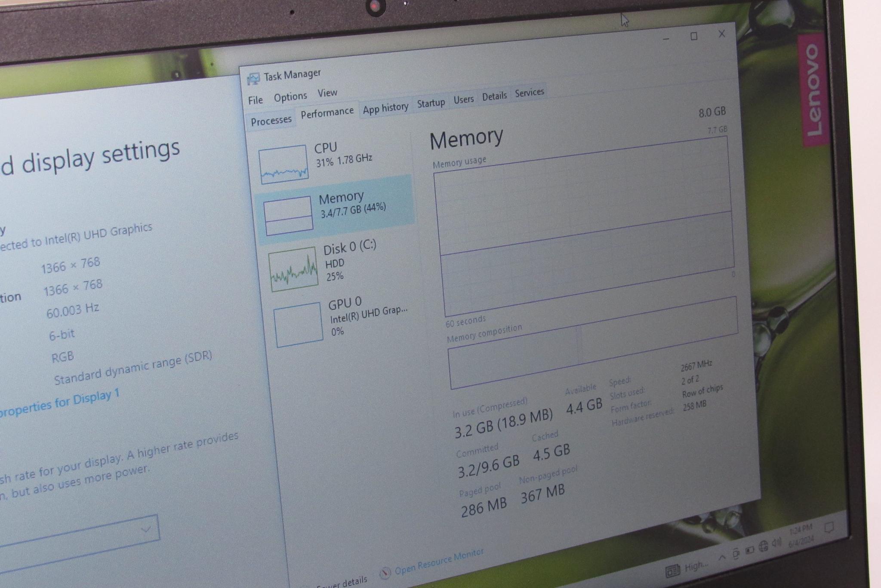Close the Task Manager window
This screenshot has width=881, height=588.
pos(722,34)
